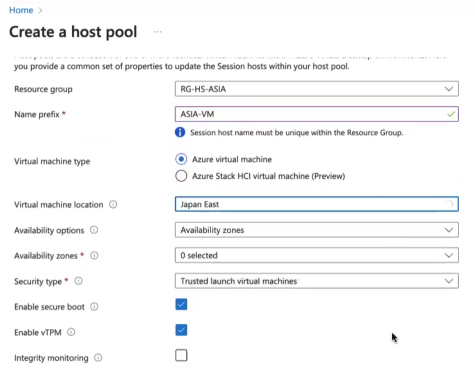The width and height of the screenshot is (475, 371).
Task: Open the Resource group dropdown
Action: 316,89
